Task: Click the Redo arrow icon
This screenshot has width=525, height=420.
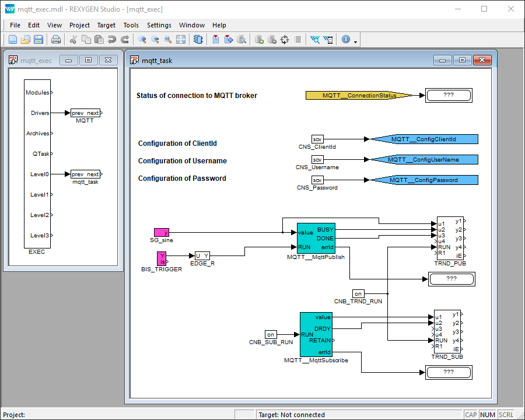Action: pos(125,40)
